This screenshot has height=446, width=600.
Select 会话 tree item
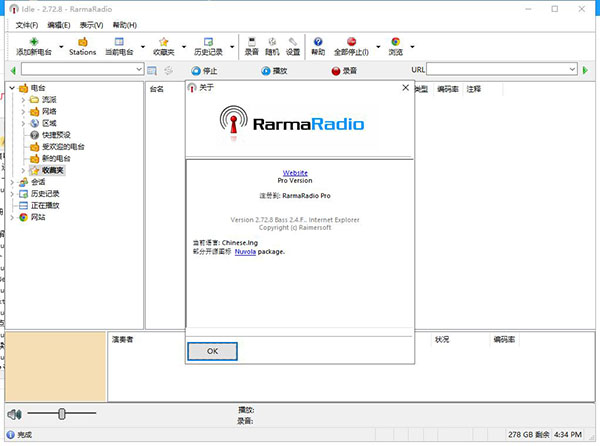click(x=38, y=182)
